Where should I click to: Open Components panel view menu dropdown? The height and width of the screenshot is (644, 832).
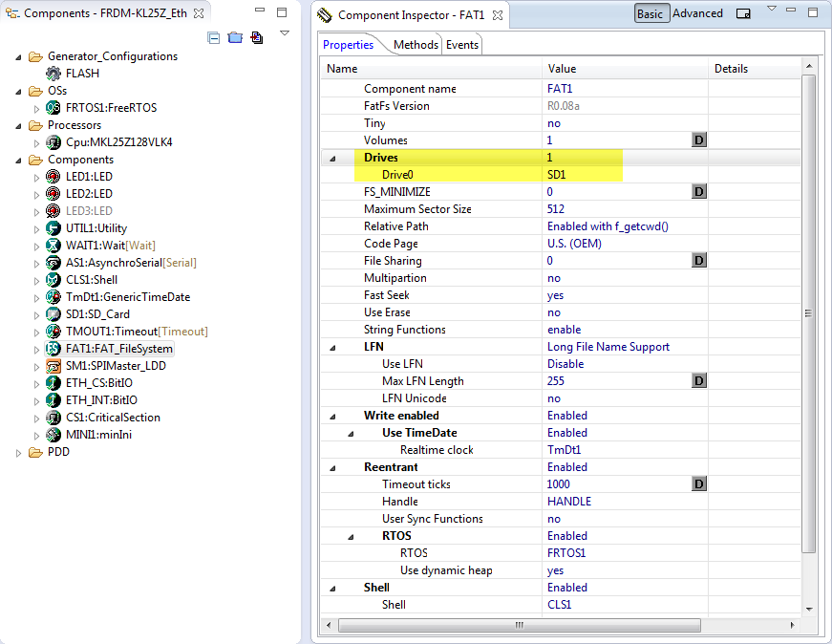[284, 33]
